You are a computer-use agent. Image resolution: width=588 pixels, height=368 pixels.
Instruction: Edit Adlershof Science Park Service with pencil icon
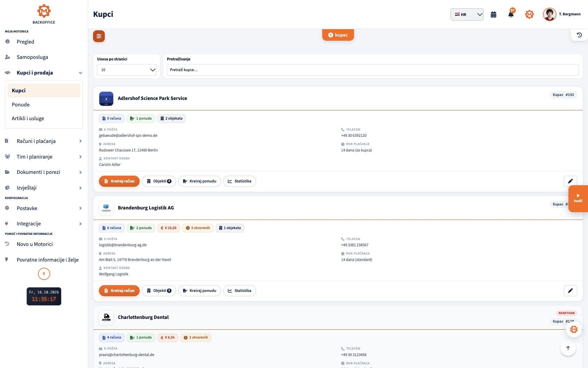pyautogui.click(x=570, y=181)
